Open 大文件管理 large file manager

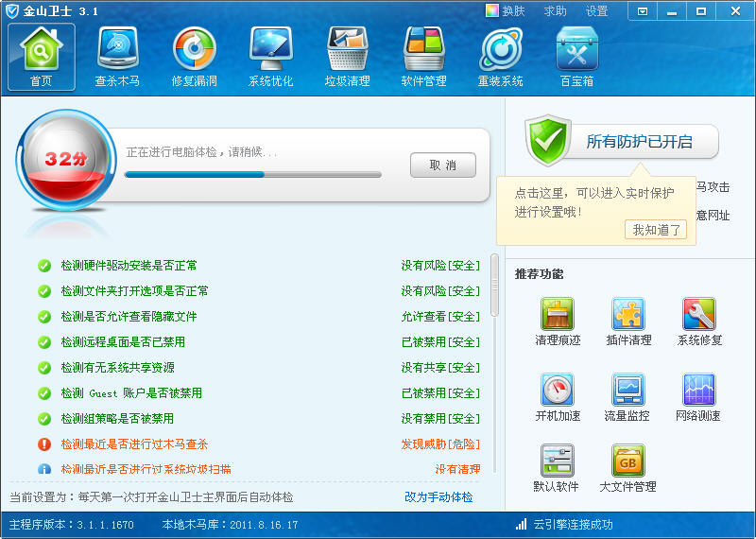628,469
